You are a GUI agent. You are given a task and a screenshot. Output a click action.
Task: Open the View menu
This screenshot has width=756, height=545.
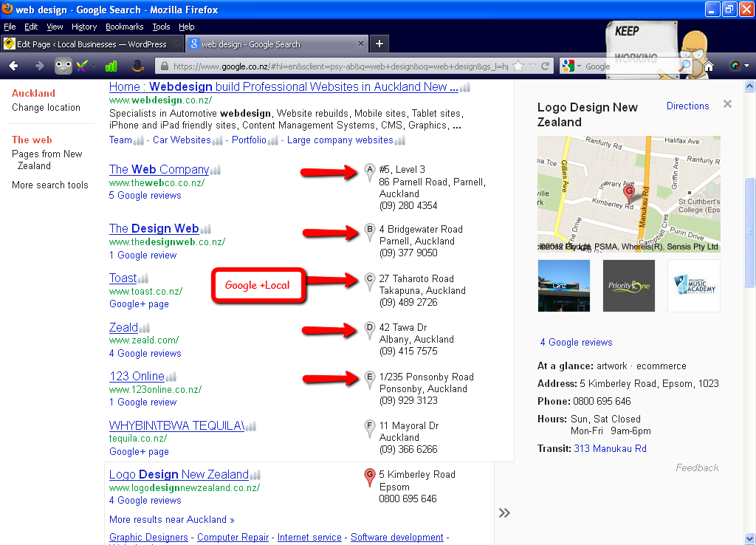pos(55,27)
